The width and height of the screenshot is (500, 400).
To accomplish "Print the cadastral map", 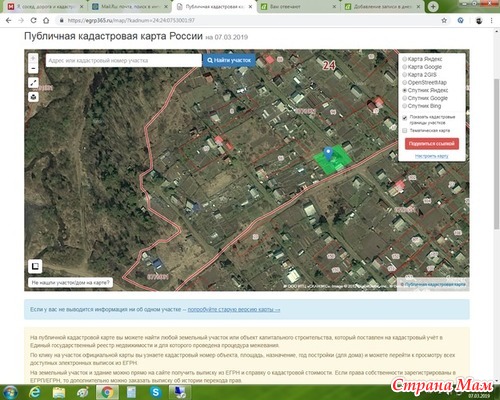I will pyautogui.click(x=33, y=97).
